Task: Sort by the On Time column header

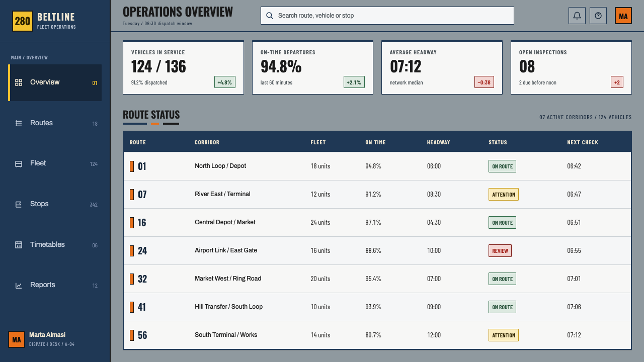Action: [375, 142]
